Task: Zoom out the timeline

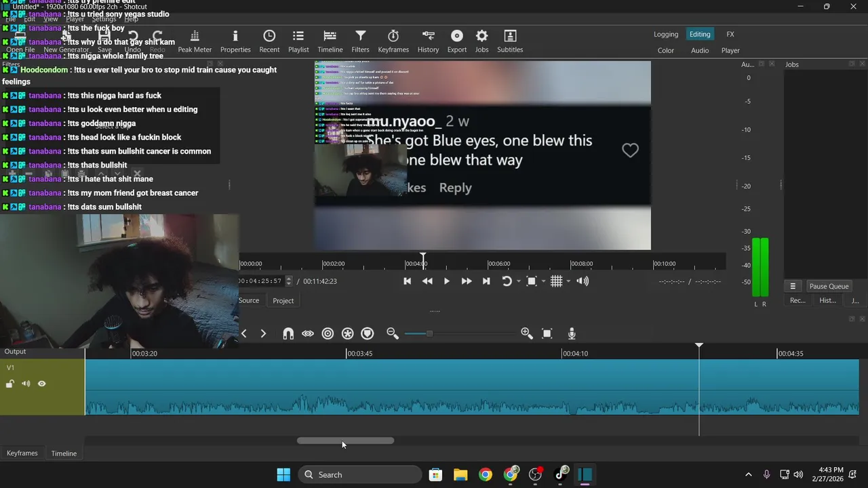Action: point(392,333)
